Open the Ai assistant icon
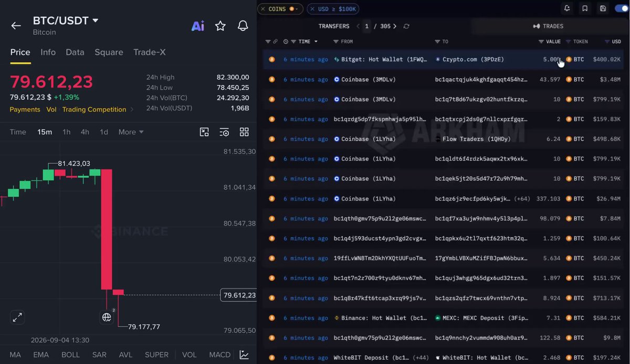 (x=198, y=26)
